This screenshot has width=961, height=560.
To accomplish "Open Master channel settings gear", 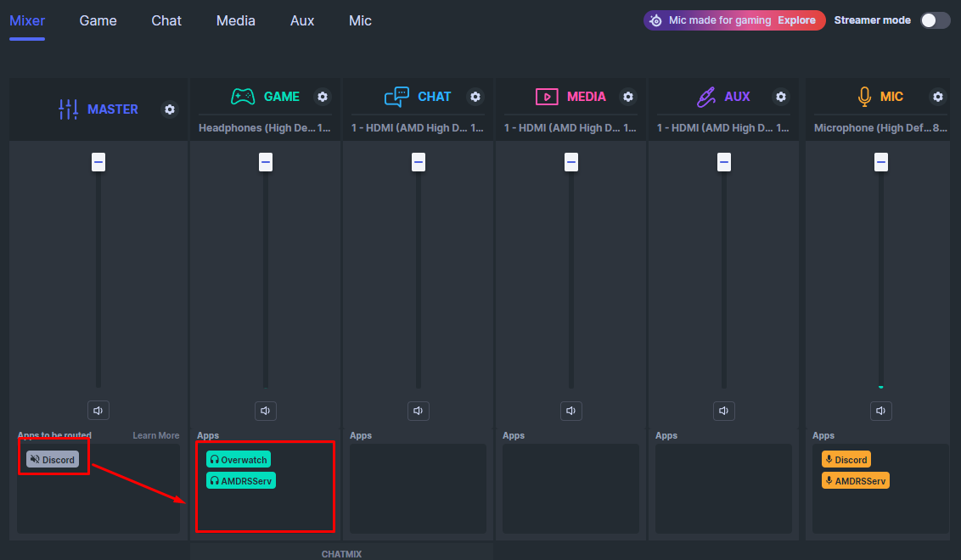I will click(170, 109).
